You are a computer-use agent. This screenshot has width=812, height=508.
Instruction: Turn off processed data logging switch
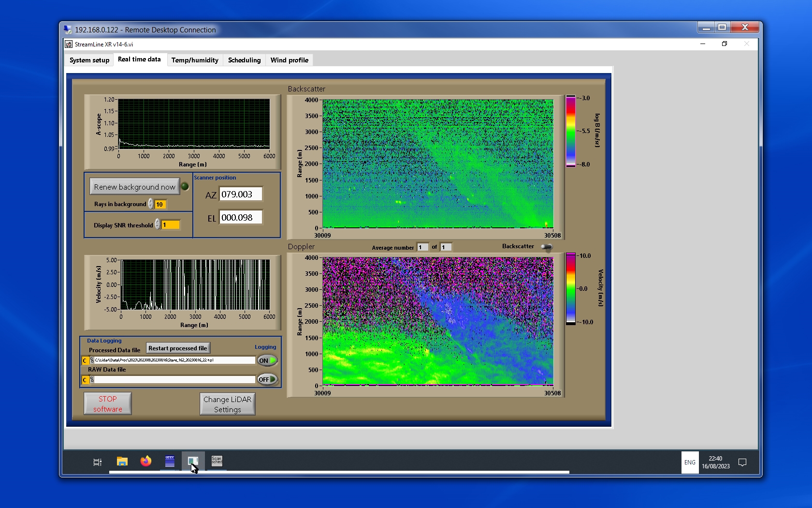(267, 360)
